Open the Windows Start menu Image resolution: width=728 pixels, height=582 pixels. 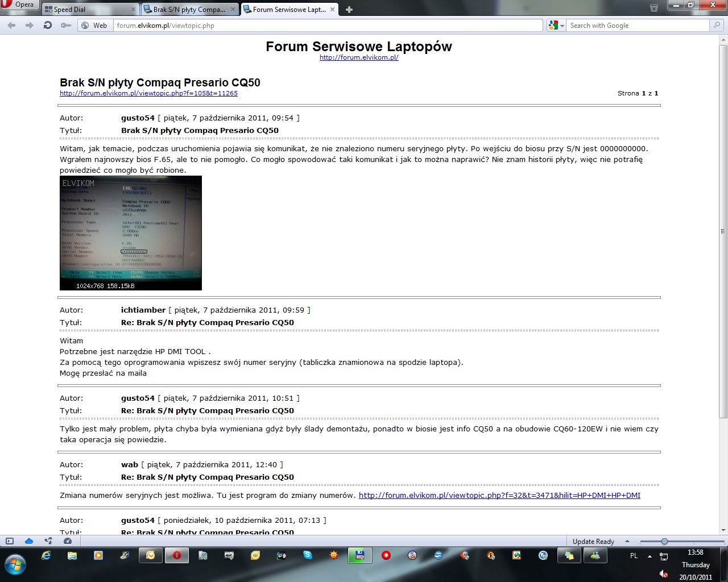click(x=15, y=564)
